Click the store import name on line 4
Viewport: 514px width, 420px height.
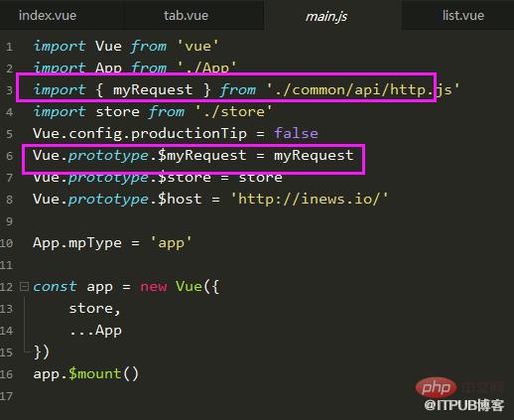click(x=117, y=111)
